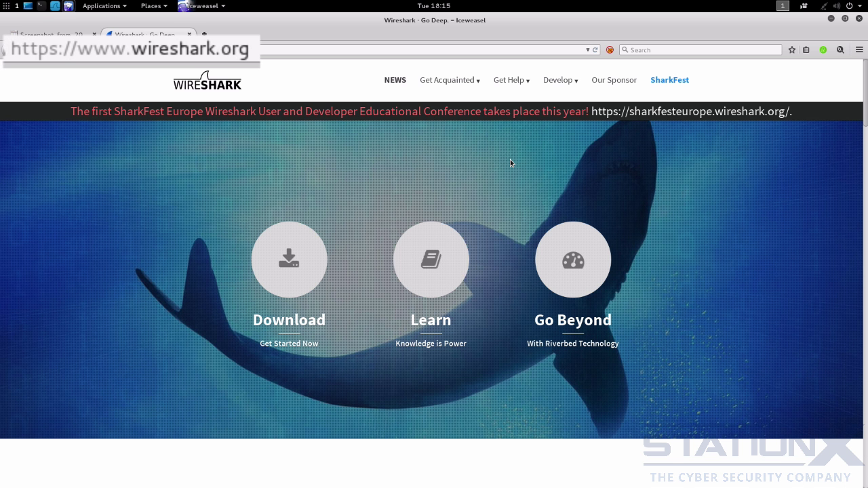The image size is (868, 488).
Task: Click the Get Started Now text
Action: pyautogui.click(x=289, y=344)
